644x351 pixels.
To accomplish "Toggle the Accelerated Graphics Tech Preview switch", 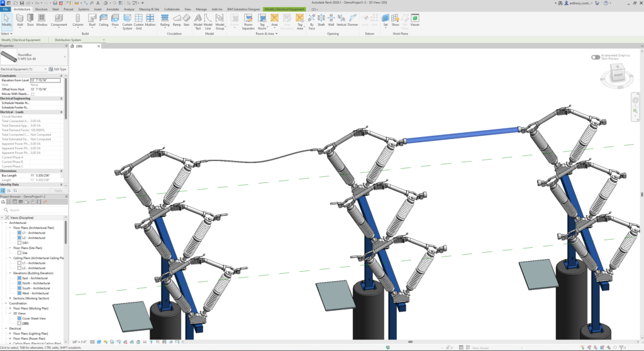I will 595,57.
